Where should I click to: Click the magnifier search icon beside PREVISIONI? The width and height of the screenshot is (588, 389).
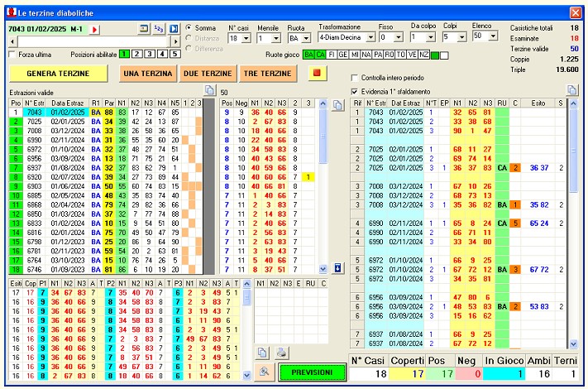[x=264, y=372]
